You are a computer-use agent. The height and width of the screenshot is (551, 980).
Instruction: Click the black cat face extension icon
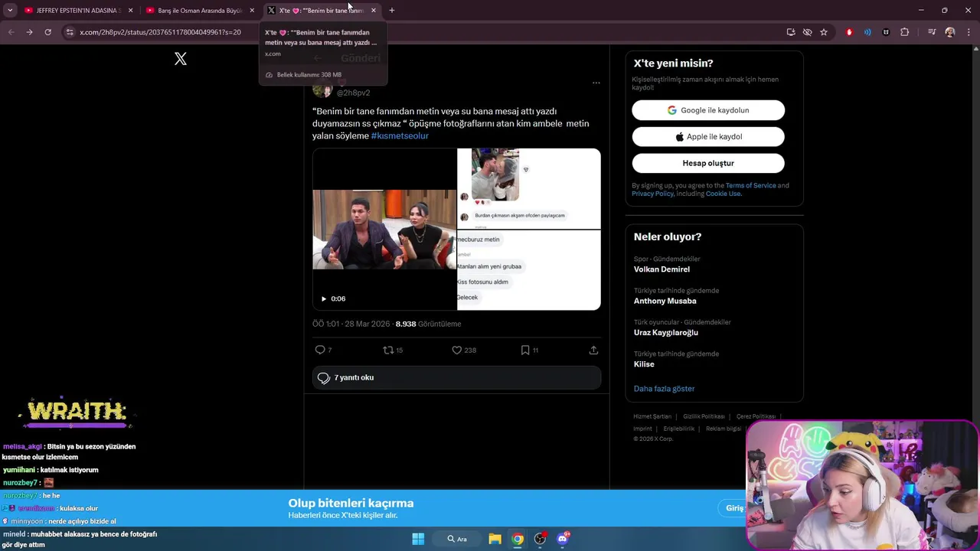point(886,32)
